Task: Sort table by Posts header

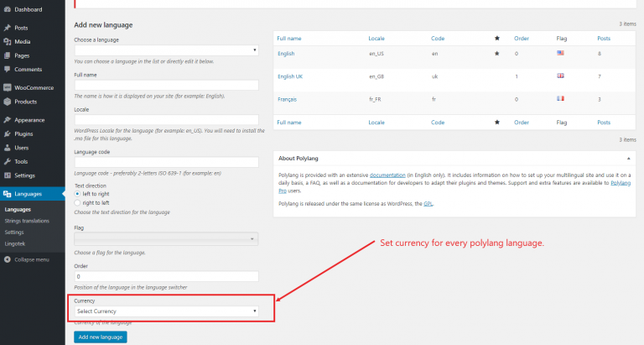Action: pyautogui.click(x=604, y=39)
